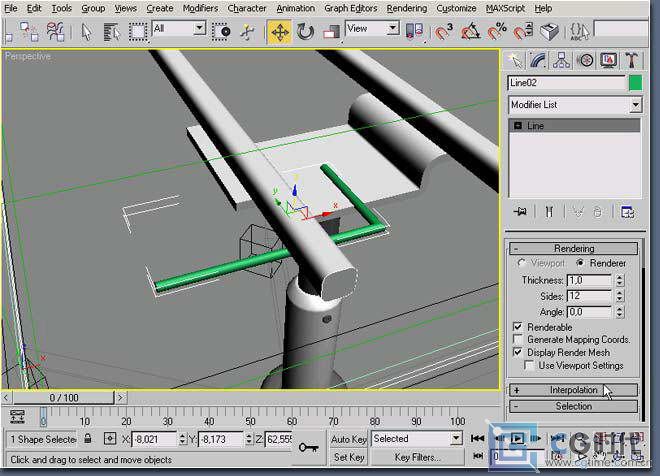Open the Modifier List dropdown
Image resolution: width=660 pixels, height=476 pixels.
click(x=575, y=105)
